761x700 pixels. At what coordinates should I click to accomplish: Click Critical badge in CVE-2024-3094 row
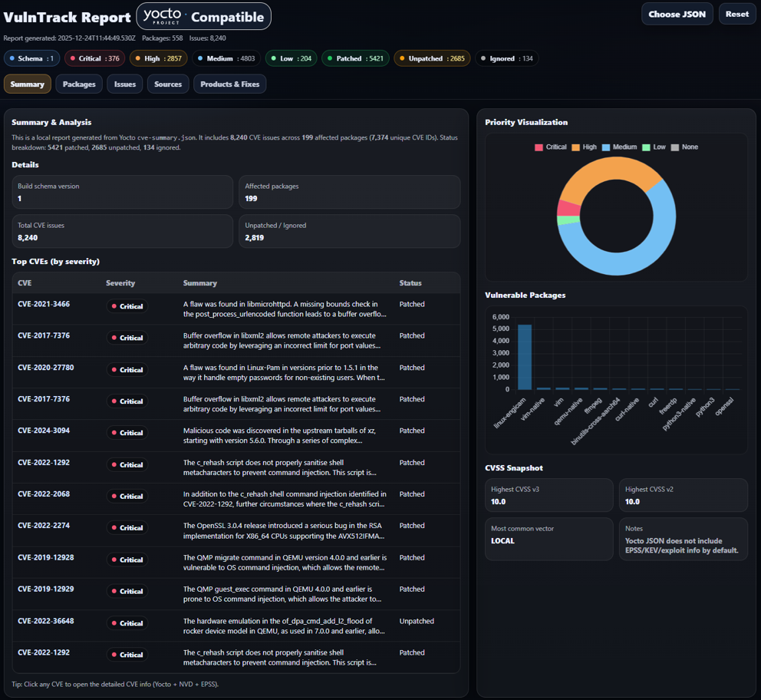(x=127, y=433)
